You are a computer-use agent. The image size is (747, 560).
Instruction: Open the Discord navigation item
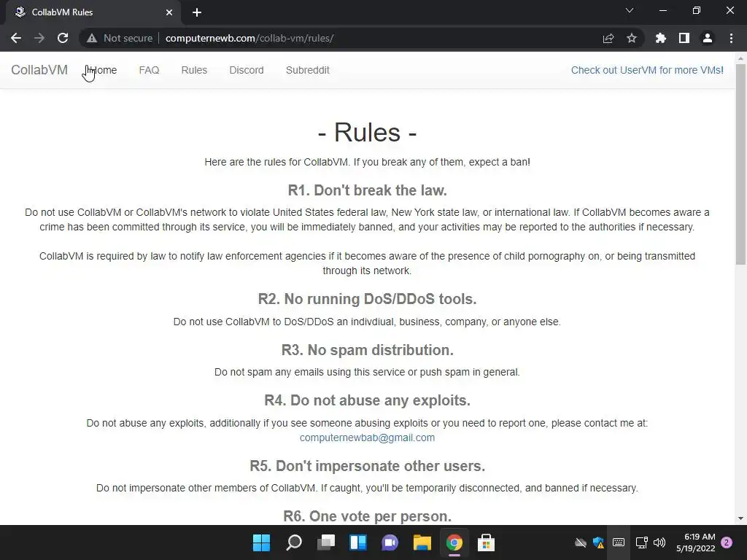click(247, 70)
